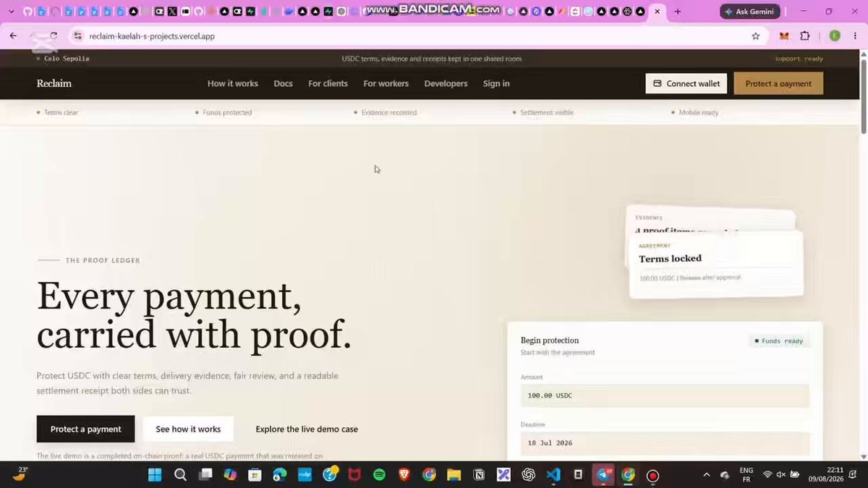The width and height of the screenshot is (868, 488).
Task: Focus the Amount field showing 100.00 USDC
Action: [x=665, y=395]
